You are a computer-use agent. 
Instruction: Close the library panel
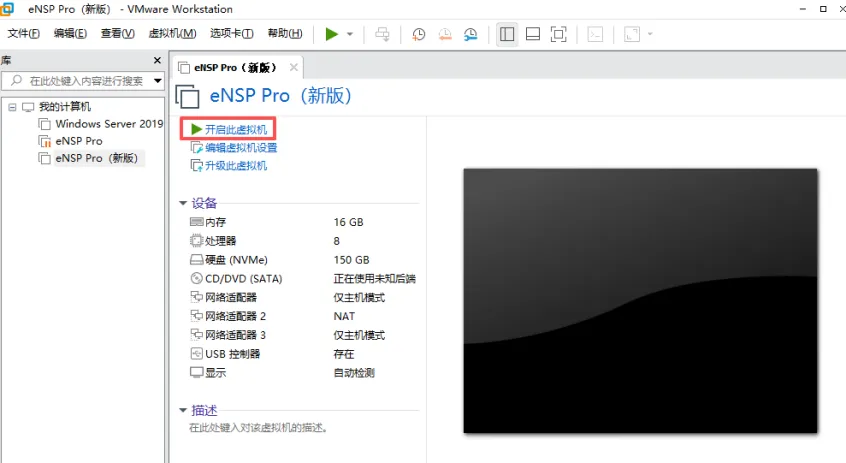(157, 60)
